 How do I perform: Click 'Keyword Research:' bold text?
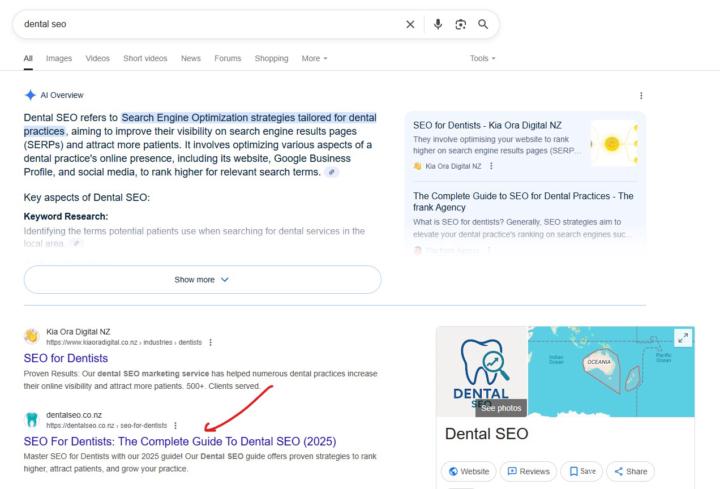pyautogui.click(x=66, y=217)
